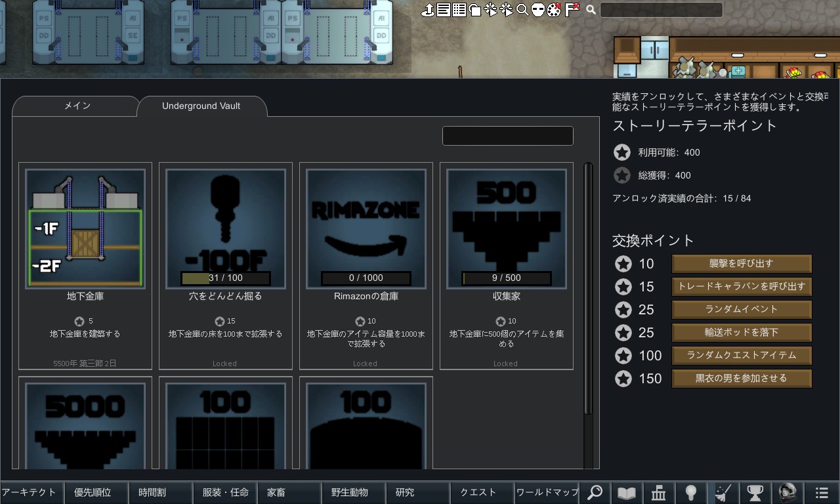Click the 襲撃を呼び出す button

[x=742, y=264]
